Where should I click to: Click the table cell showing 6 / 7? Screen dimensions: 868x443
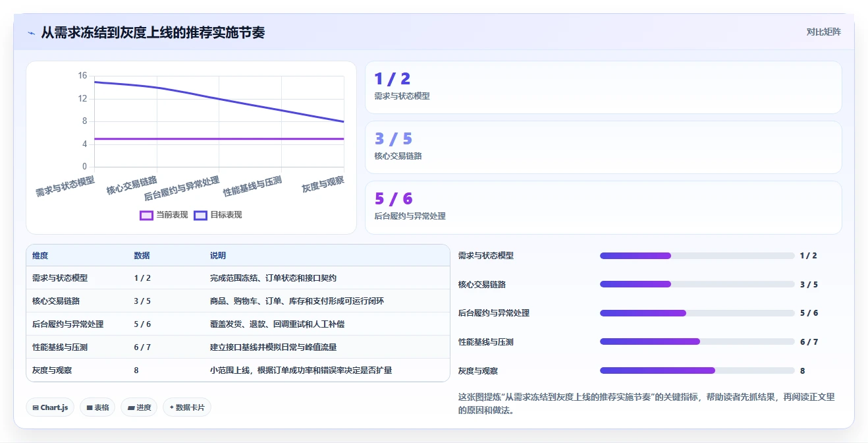tap(142, 347)
